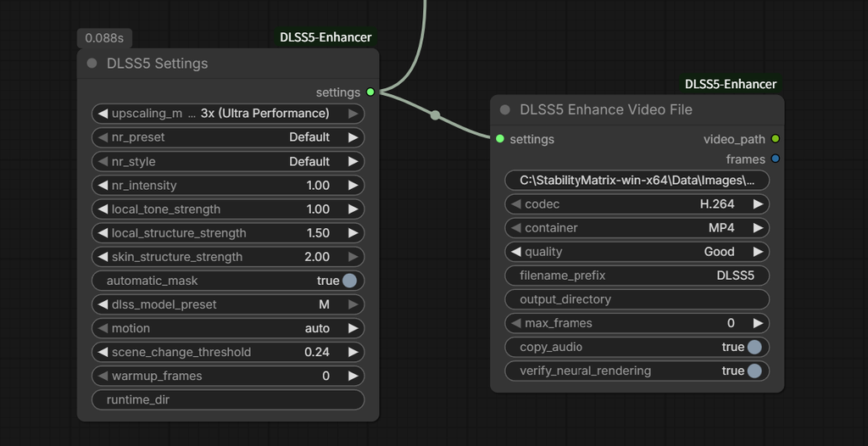Increase local_structure_strength with its right arrow

pos(353,233)
